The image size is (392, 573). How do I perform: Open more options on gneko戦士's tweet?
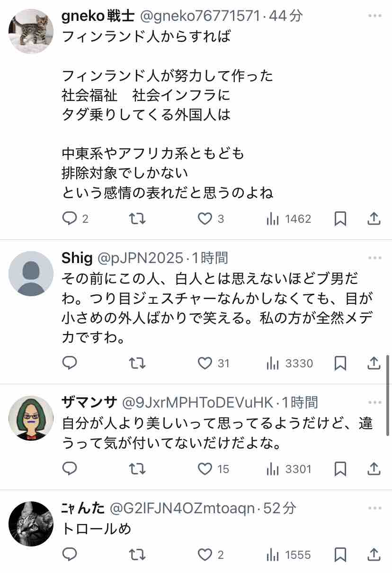[x=374, y=16]
